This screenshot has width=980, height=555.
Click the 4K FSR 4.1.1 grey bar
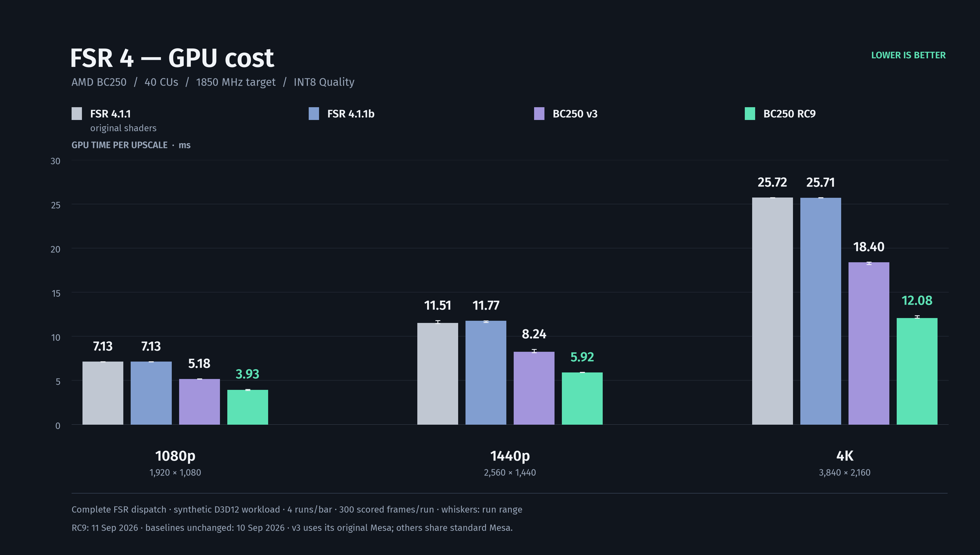point(772,311)
